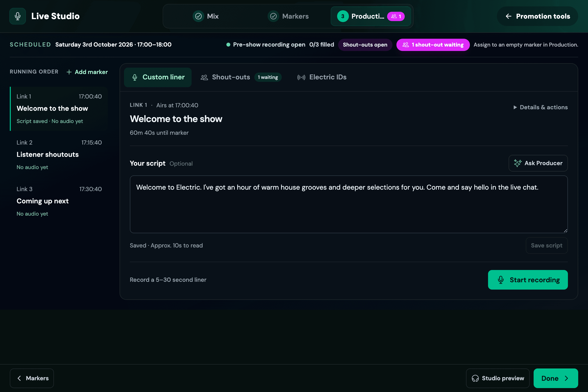Select Link 3 Coming up next marker
Image resolution: width=588 pixels, height=392 pixels.
(x=59, y=201)
